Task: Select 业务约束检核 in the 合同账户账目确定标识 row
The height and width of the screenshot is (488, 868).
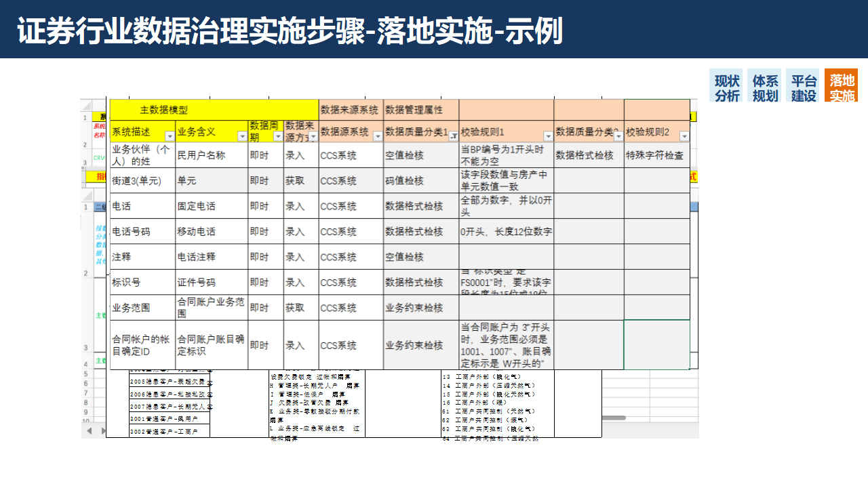Action: 421,345
